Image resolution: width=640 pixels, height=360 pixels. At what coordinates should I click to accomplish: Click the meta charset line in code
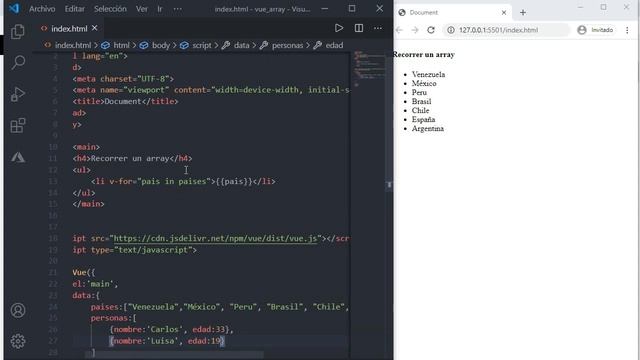click(x=123, y=79)
